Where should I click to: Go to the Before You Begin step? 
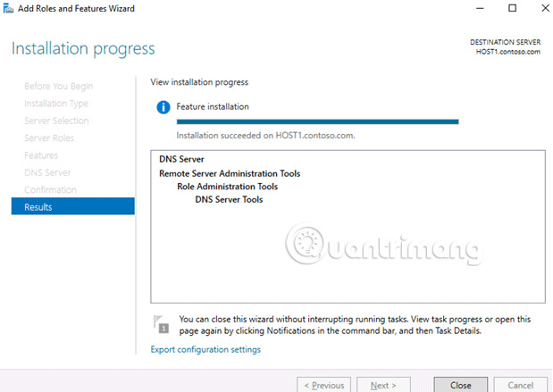(x=59, y=86)
